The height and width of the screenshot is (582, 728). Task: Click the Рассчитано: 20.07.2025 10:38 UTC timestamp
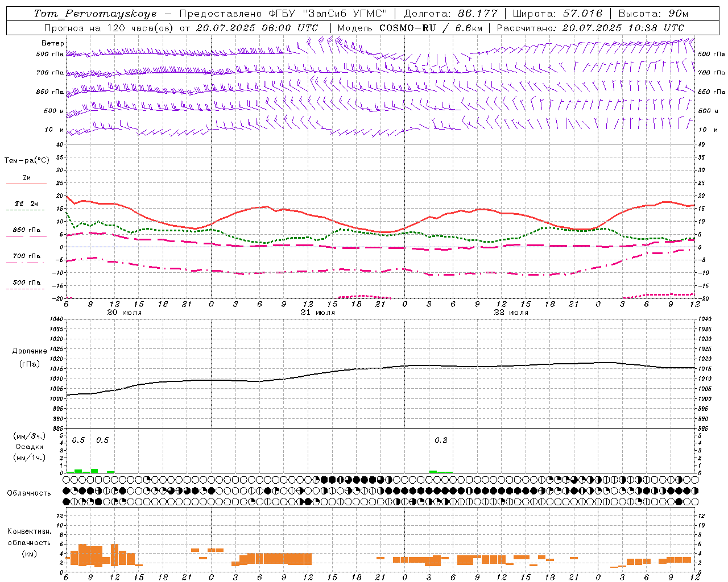[x=590, y=28]
